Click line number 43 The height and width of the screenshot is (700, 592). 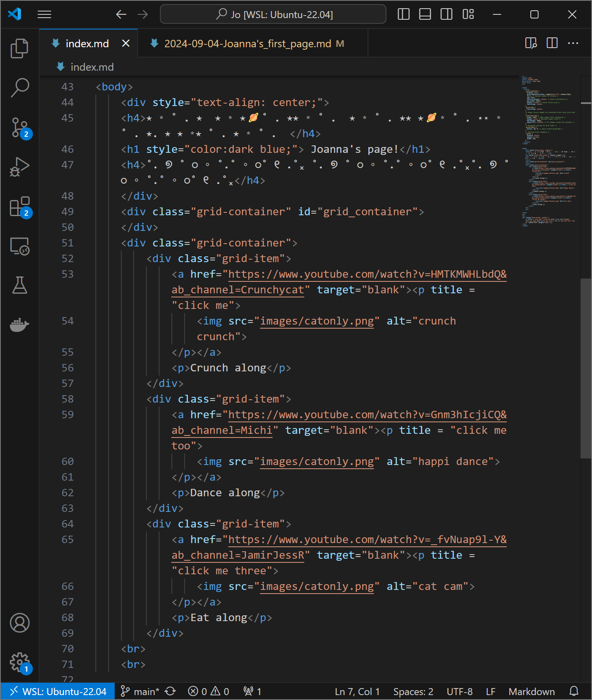pos(67,87)
